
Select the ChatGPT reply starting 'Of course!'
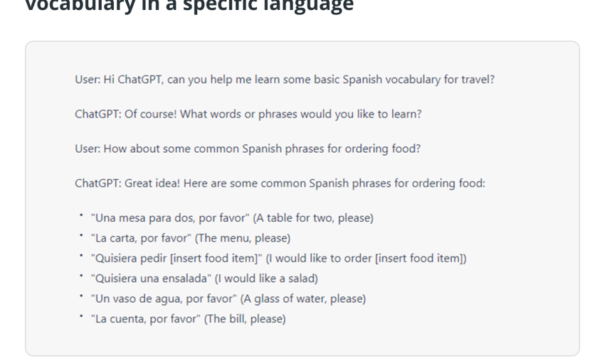[x=248, y=114]
